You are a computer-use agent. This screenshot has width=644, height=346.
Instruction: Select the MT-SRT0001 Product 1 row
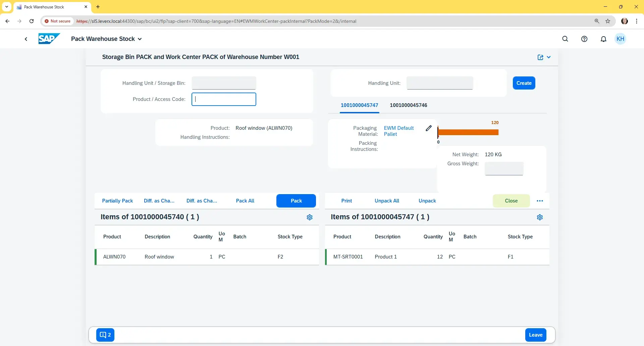coord(437,257)
